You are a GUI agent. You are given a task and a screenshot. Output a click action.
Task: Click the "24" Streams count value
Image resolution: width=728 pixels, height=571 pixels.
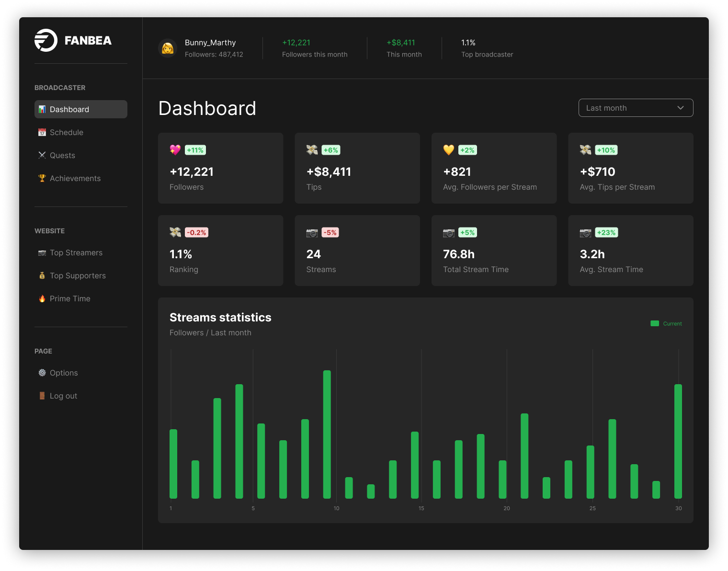pos(314,254)
